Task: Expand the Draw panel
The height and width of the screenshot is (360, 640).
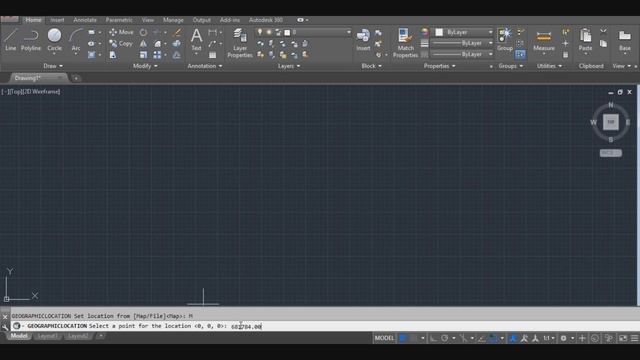Action: coord(53,66)
